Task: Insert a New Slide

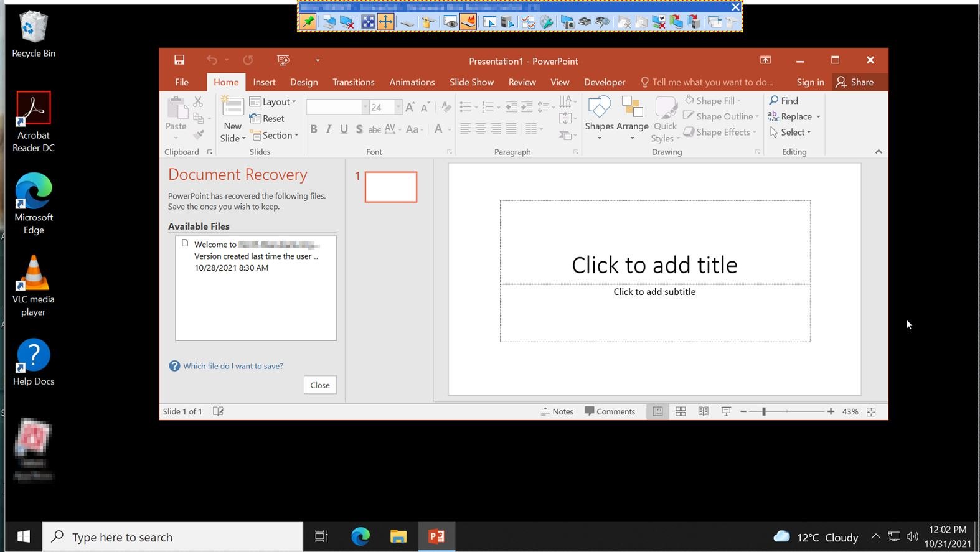Action: click(x=233, y=119)
